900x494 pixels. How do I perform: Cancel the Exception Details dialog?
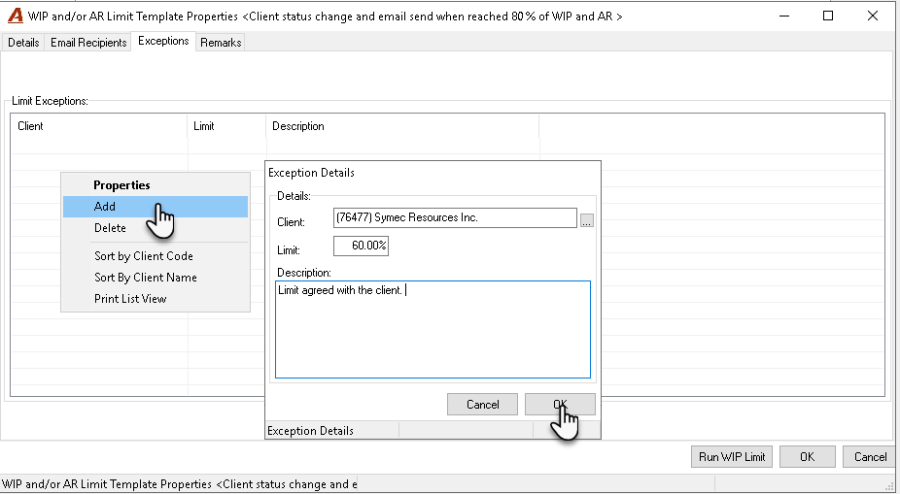click(482, 404)
